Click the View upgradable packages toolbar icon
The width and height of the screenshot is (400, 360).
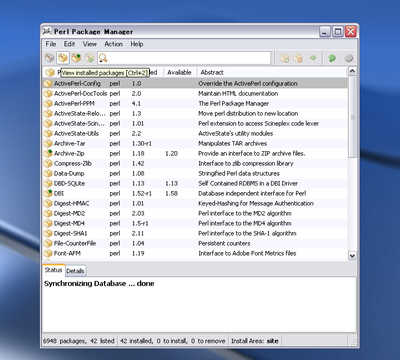pos(76,58)
